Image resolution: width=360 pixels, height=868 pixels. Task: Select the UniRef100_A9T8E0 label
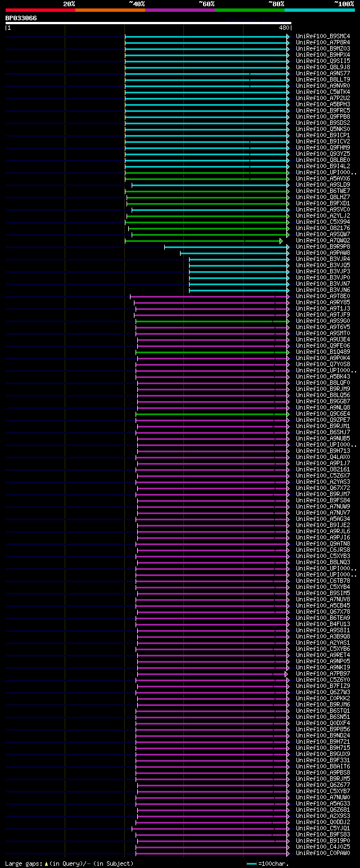[323, 296]
